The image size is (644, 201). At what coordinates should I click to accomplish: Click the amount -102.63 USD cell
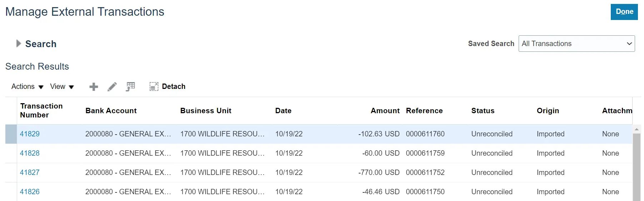pyautogui.click(x=379, y=134)
